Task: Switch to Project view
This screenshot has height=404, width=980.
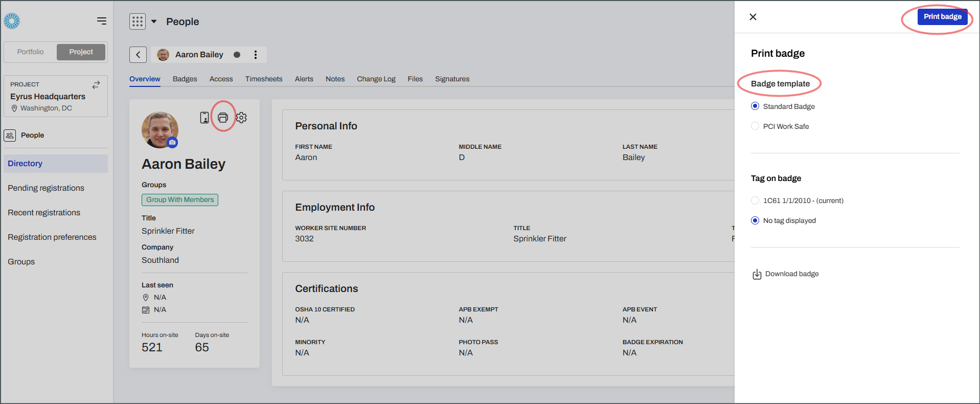Action: point(81,52)
